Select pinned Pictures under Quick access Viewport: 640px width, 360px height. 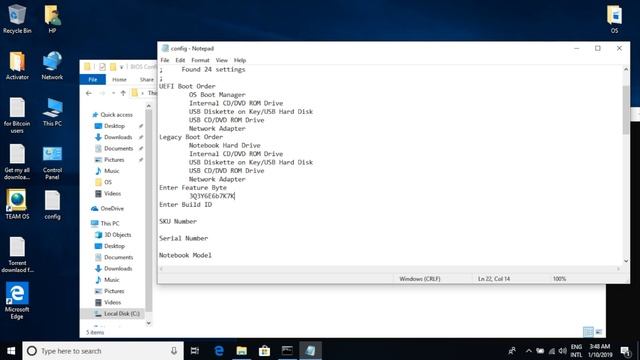click(x=114, y=160)
